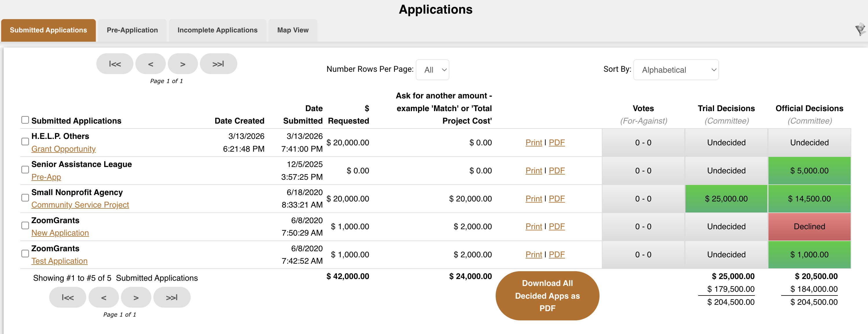Image resolution: width=868 pixels, height=334 pixels.
Task: Expand the Sort By Alphabetical dropdown
Action: pyautogui.click(x=676, y=70)
